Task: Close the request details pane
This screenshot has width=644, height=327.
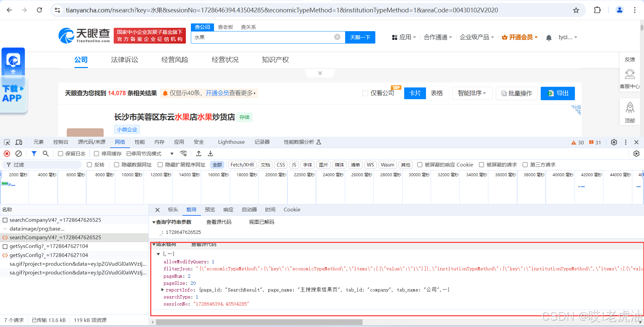Action: 157,210
